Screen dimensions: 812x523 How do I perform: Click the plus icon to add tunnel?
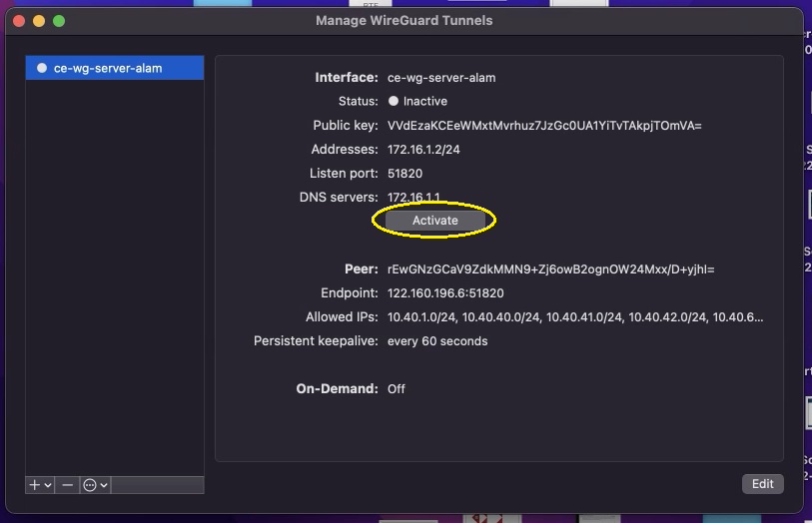coord(35,485)
